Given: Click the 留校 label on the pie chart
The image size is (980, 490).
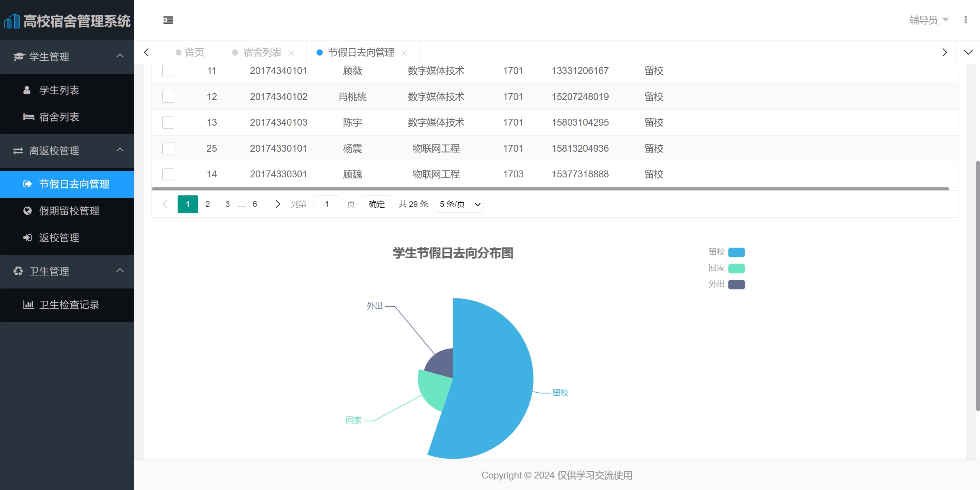Looking at the screenshot, I should pyautogui.click(x=560, y=393).
